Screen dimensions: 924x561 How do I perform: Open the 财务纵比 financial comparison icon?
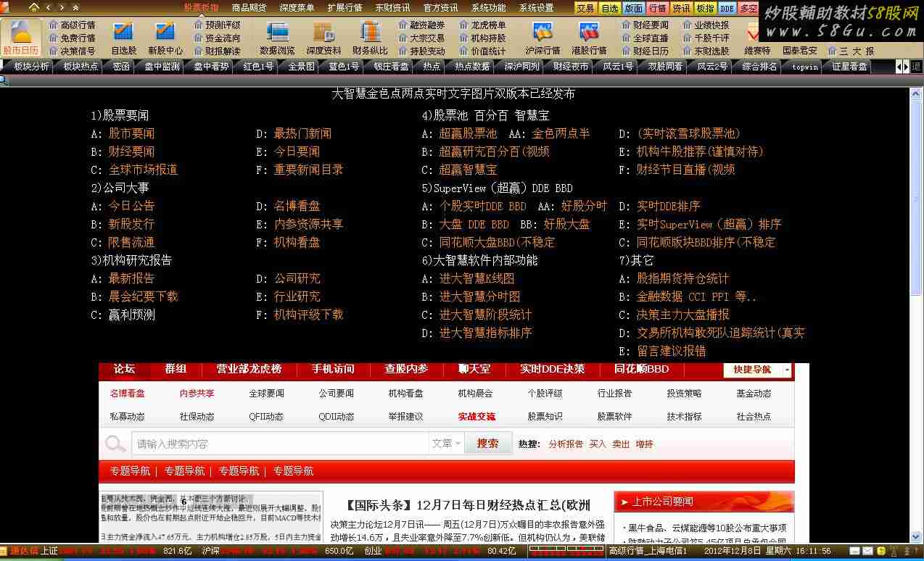(370, 38)
